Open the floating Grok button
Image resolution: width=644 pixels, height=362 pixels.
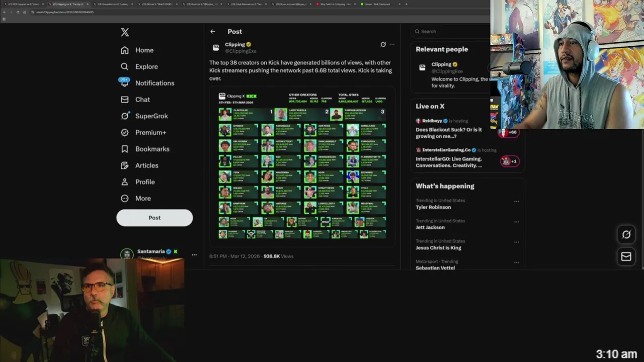(626, 234)
